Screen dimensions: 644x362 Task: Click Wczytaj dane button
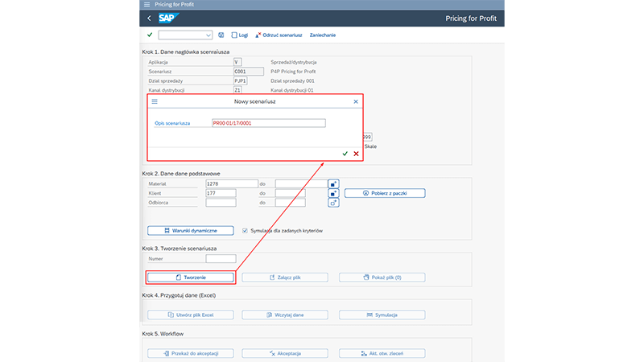(x=285, y=315)
